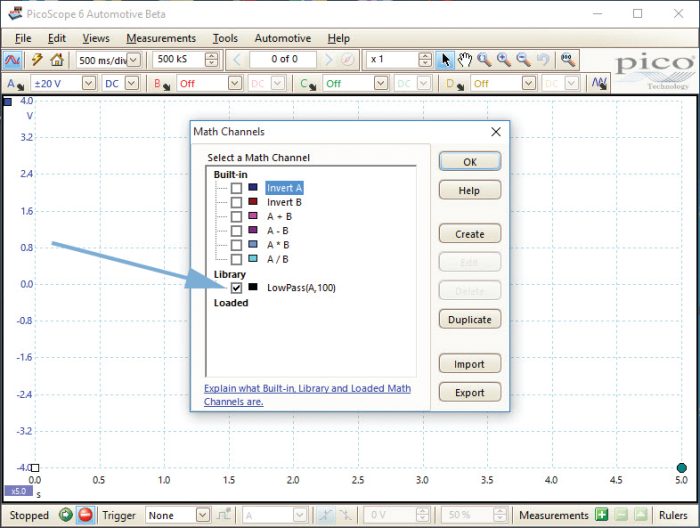
Task: Click the Import button
Action: [x=470, y=364]
